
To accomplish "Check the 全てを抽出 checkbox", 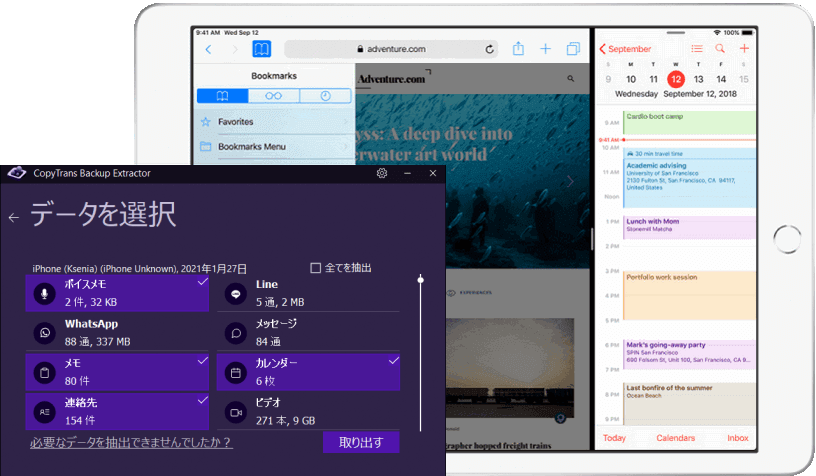I will point(315,268).
